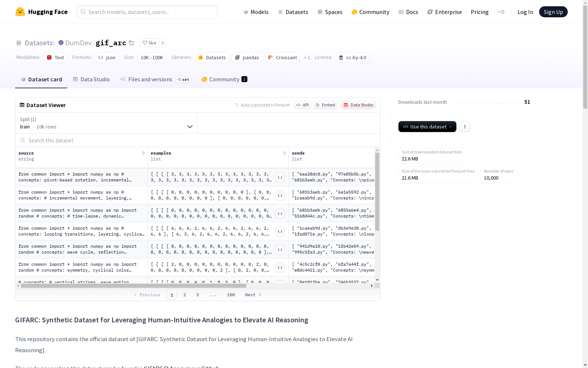The width and height of the screenshot is (588, 368).
Task: Expand JSON cell in the time-lapse row
Action: tap(280, 213)
